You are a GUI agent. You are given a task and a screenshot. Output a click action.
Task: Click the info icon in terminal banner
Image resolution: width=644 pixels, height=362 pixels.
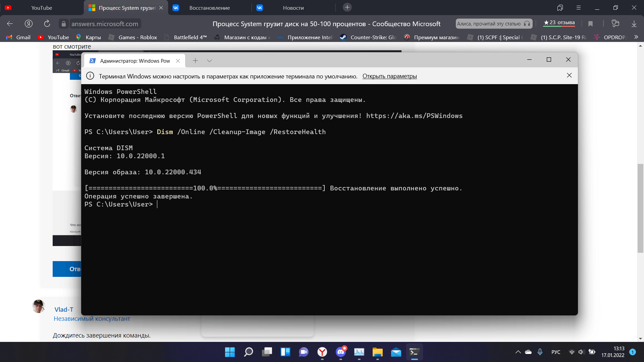pos(90,76)
